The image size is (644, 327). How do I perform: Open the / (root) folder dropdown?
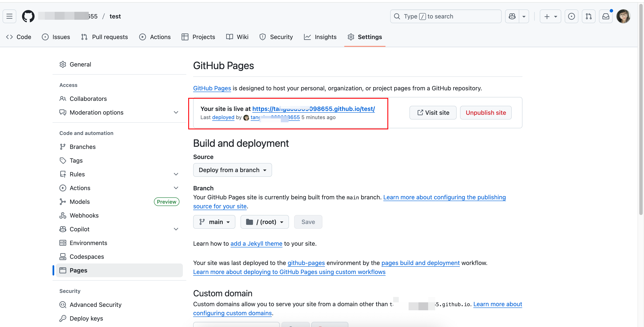click(x=265, y=222)
